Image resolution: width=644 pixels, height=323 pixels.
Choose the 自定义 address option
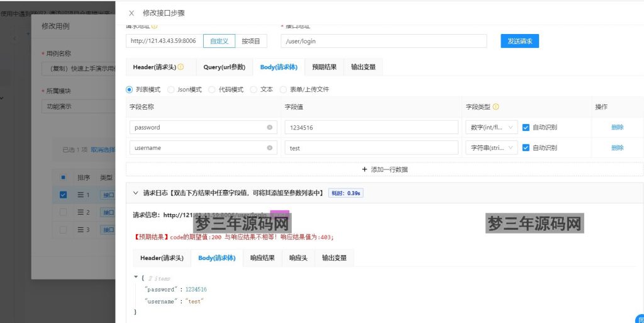(219, 41)
